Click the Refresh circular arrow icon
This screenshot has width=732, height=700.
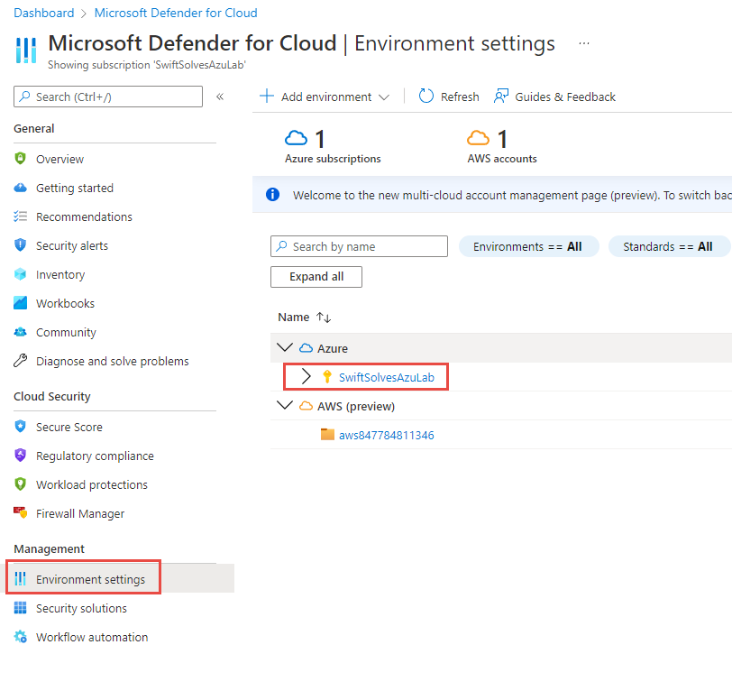(x=425, y=97)
